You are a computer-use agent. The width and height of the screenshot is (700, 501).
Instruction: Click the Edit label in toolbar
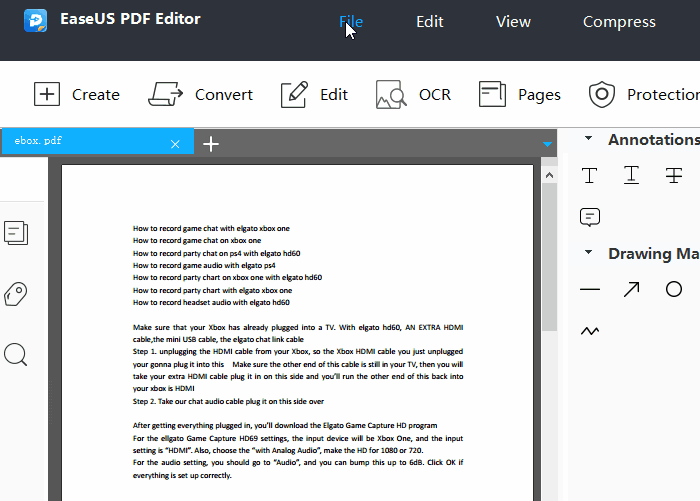[333, 95]
